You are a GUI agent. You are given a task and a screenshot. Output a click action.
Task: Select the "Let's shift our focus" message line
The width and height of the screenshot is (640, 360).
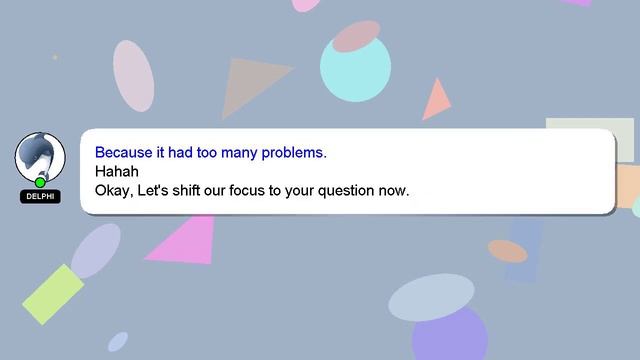[x=252, y=190]
